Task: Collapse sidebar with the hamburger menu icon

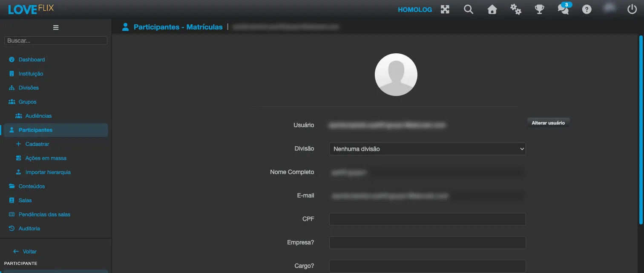Action: (56, 28)
